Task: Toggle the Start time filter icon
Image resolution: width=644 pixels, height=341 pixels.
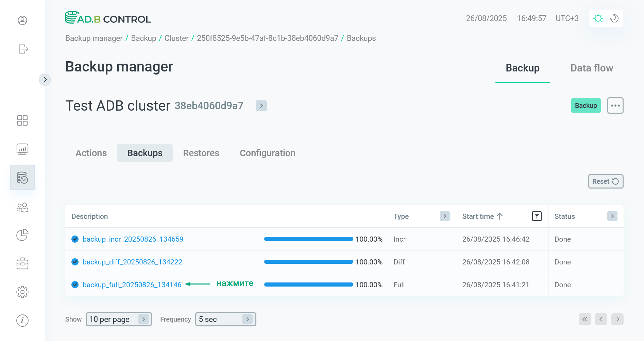Action: (537, 216)
